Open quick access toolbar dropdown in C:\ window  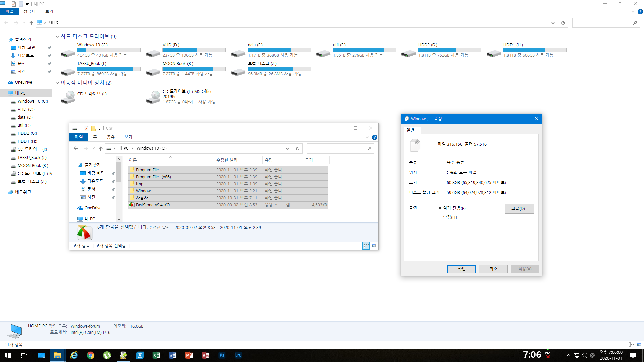pos(99,128)
